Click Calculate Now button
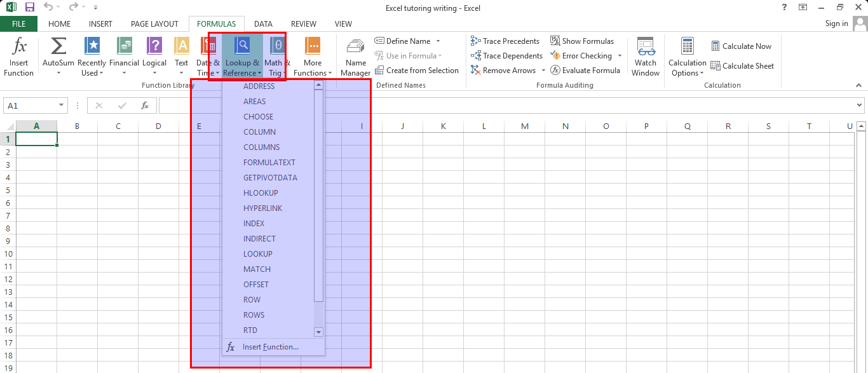The image size is (868, 373). 741,46
